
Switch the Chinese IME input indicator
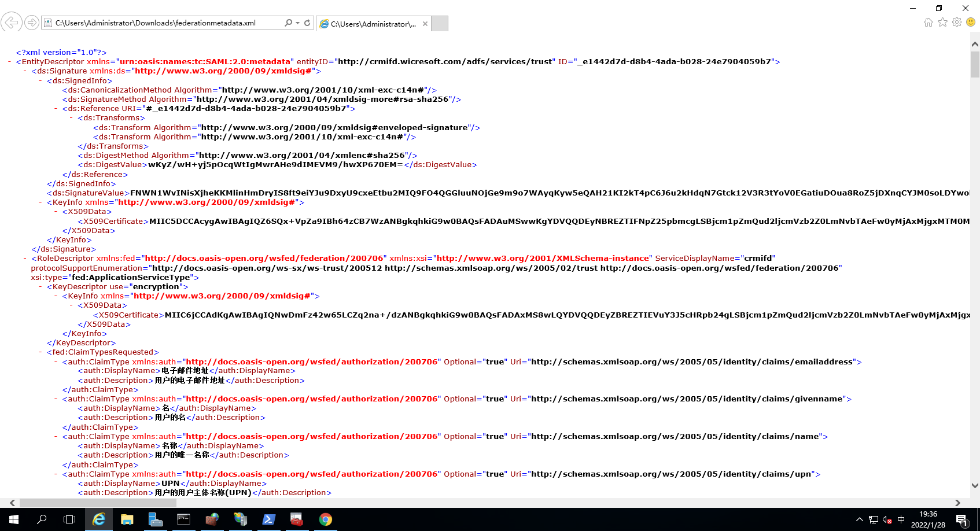[x=901, y=519]
